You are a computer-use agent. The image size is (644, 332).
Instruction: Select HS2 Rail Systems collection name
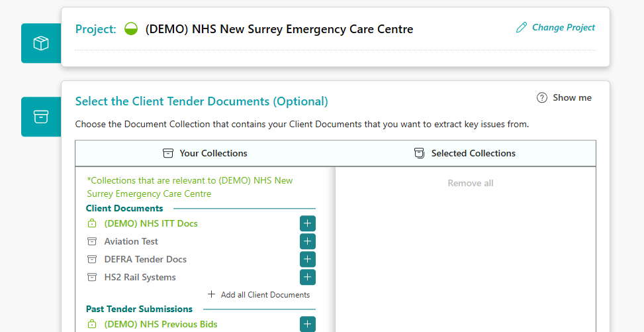pyautogui.click(x=140, y=277)
